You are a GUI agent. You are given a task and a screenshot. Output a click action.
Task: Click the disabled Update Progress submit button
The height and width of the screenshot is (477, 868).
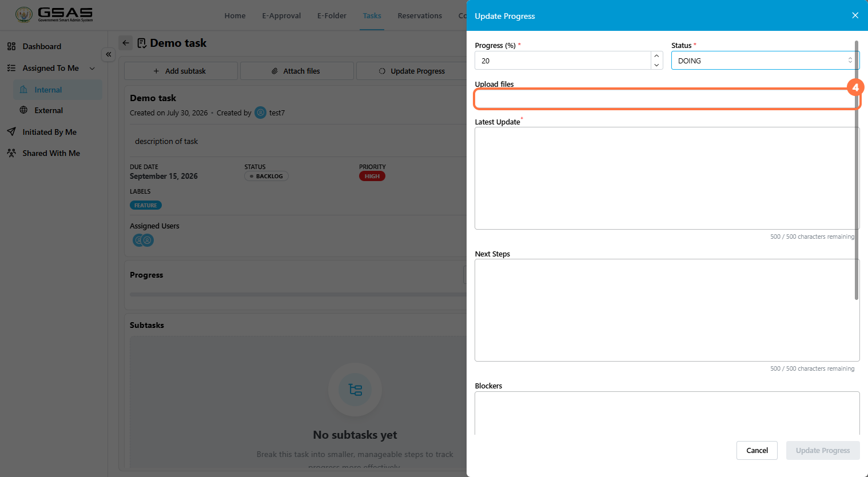click(x=823, y=450)
